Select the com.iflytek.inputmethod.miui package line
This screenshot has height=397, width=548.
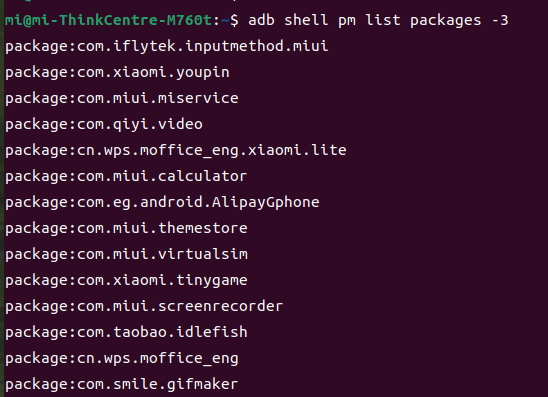[x=167, y=46]
